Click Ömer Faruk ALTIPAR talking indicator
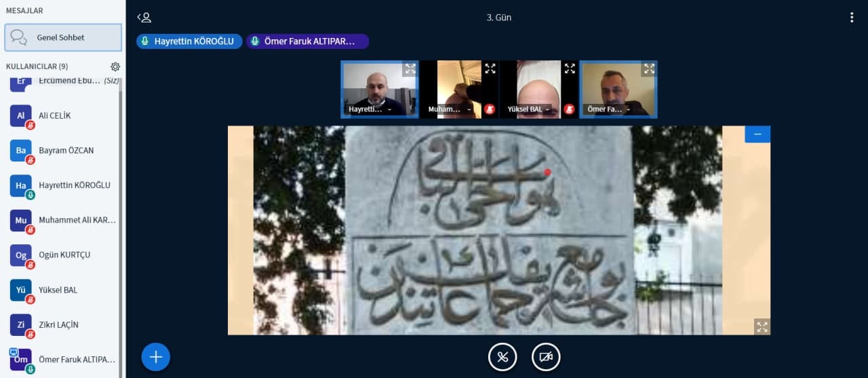 click(x=307, y=41)
